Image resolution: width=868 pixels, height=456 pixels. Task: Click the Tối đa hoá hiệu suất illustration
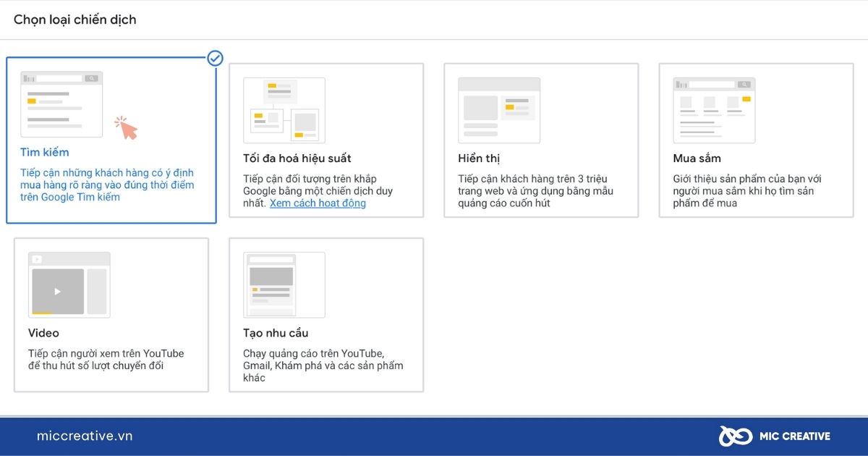(284, 110)
